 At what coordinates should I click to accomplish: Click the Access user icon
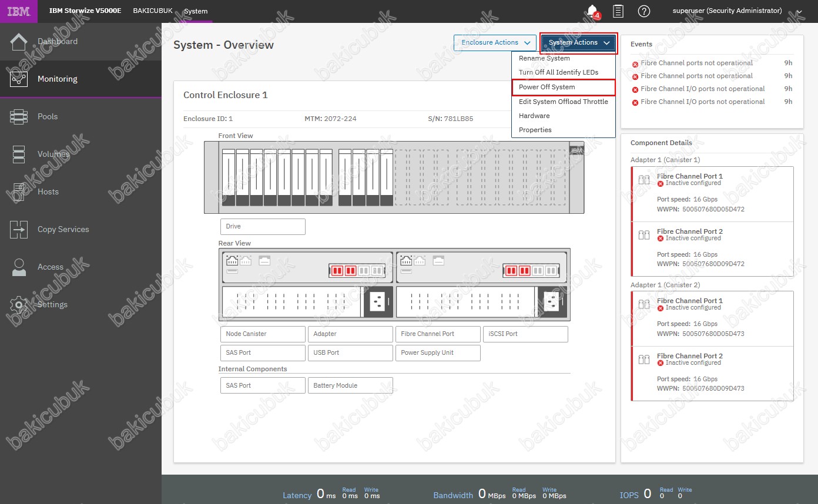click(x=19, y=267)
